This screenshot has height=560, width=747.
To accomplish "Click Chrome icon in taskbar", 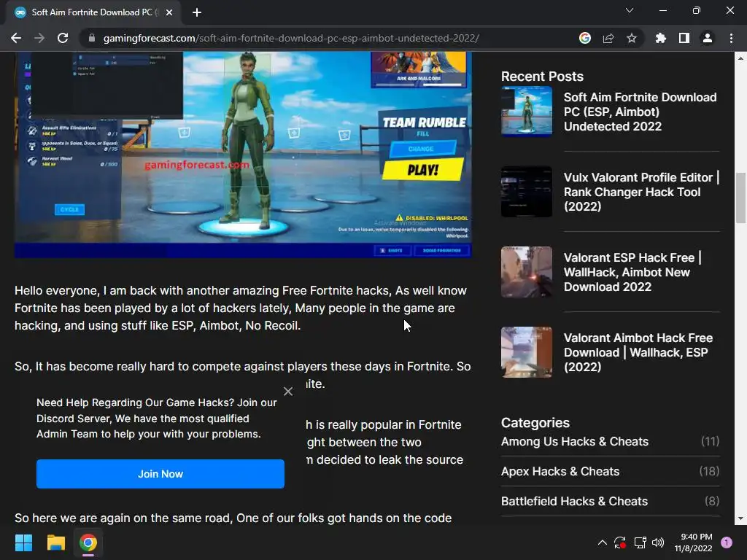I will click(x=88, y=542).
